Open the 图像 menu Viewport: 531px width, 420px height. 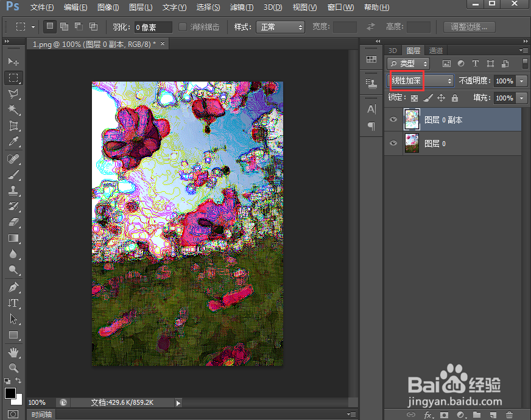click(108, 7)
